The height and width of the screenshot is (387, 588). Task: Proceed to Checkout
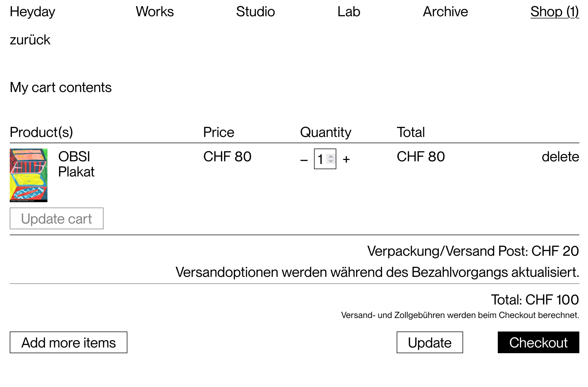(x=538, y=342)
